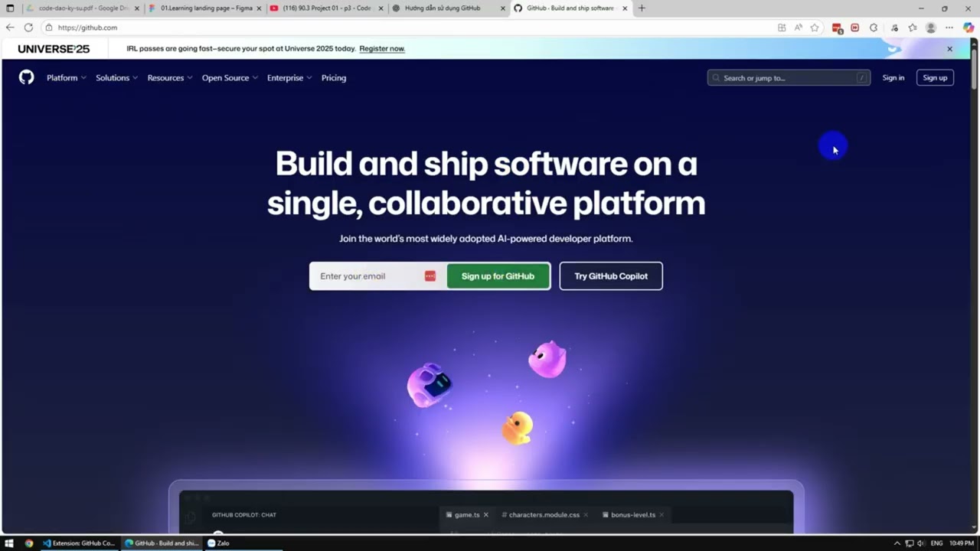Click the UNIVERSE'25 banner logo
Image resolution: width=980 pixels, height=551 pixels.
click(54, 49)
